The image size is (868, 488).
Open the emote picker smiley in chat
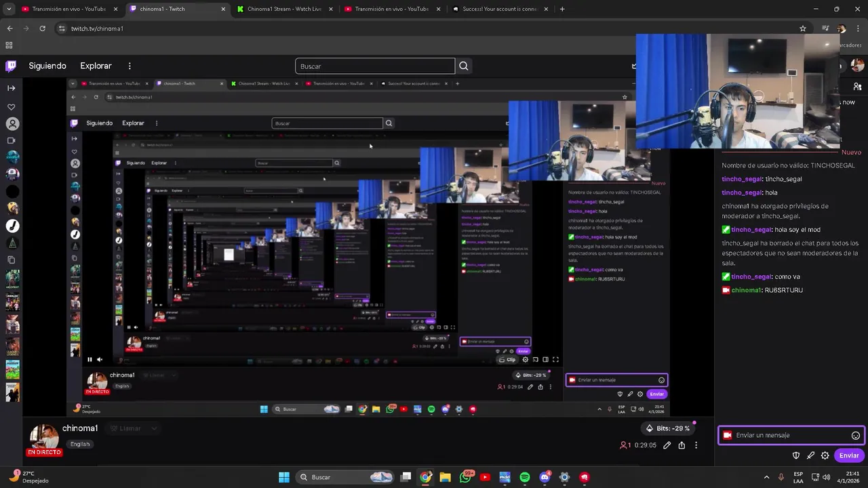point(856,435)
